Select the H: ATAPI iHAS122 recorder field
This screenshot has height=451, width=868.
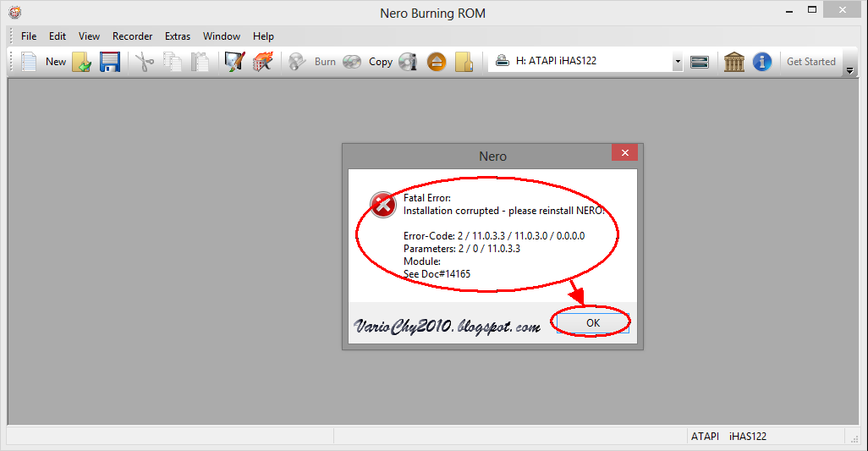[x=585, y=62]
